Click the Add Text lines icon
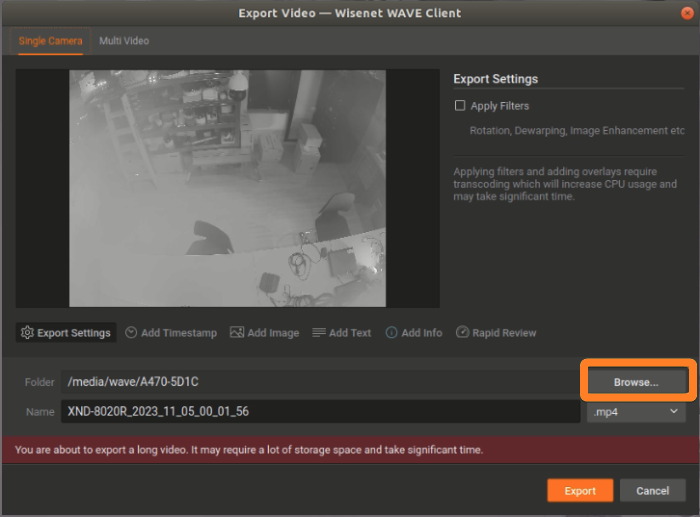 pyautogui.click(x=319, y=333)
